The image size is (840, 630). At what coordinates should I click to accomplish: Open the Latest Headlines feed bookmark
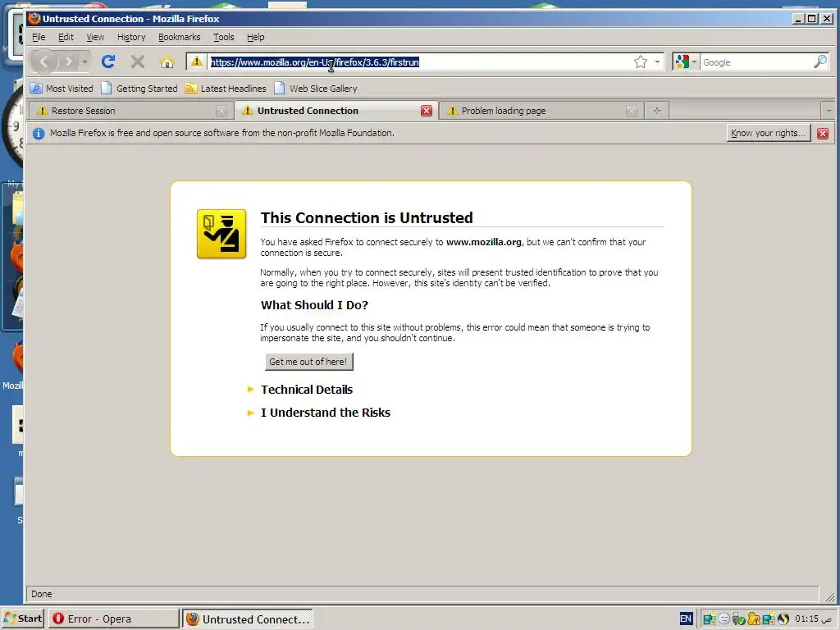[226, 89]
